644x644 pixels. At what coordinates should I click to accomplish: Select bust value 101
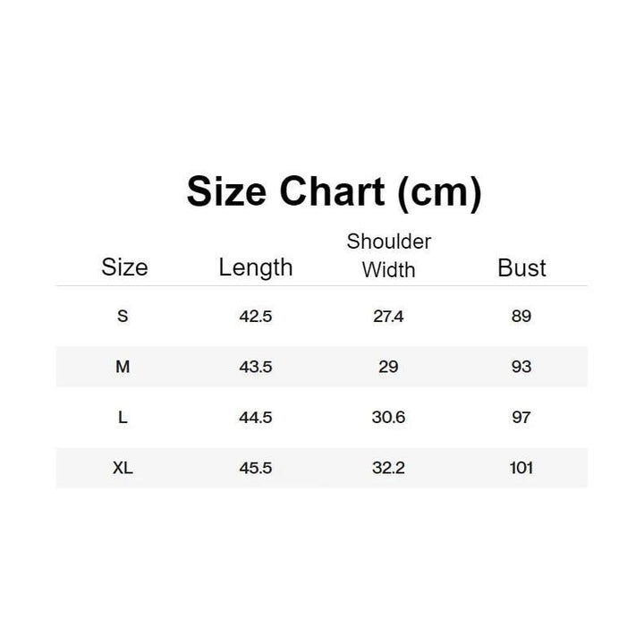click(x=521, y=468)
